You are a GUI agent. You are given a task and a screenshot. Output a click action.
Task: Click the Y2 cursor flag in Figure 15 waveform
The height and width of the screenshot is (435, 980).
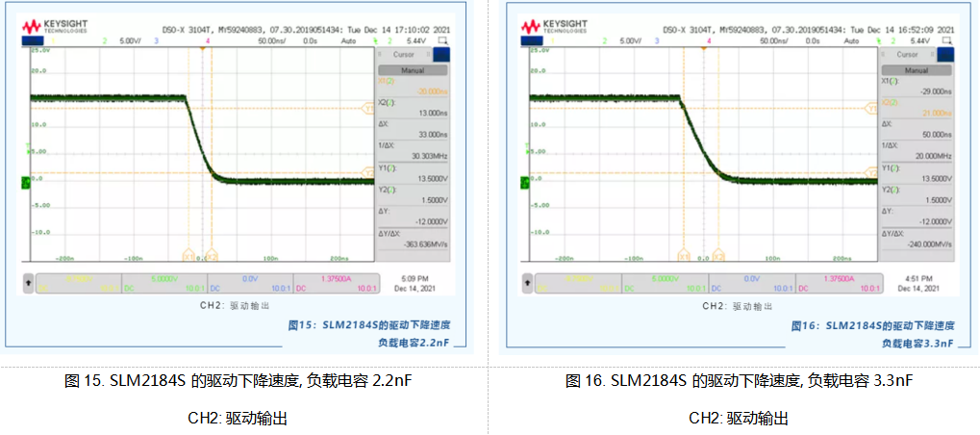coord(368,172)
